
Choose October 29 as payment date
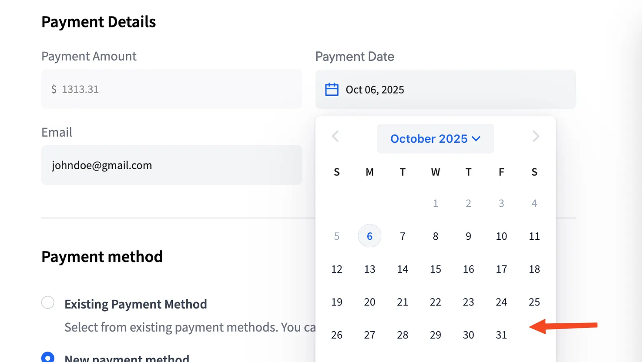435,335
